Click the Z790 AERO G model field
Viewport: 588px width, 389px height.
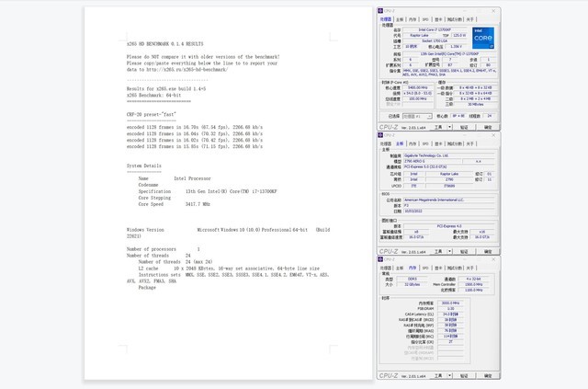coord(432,161)
